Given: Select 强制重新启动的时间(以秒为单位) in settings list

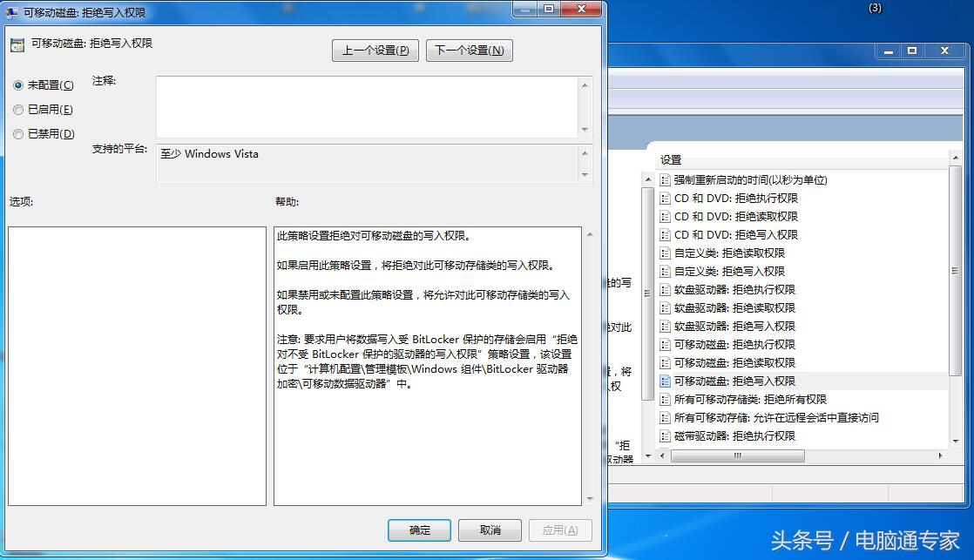Looking at the screenshot, I should pos(750,180).
